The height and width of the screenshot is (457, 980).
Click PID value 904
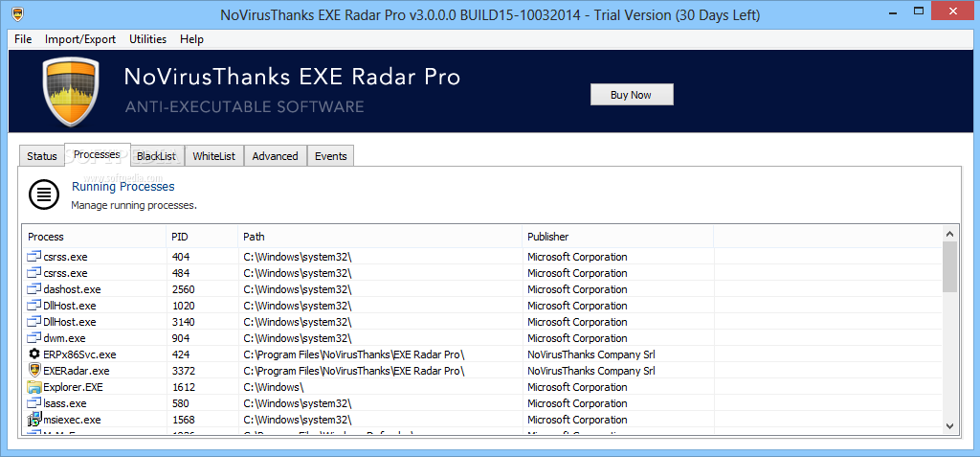[x=181, y=338]
